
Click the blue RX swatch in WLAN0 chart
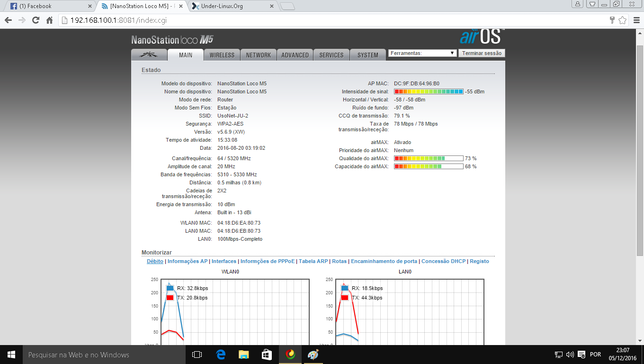(x=170, y=288)
